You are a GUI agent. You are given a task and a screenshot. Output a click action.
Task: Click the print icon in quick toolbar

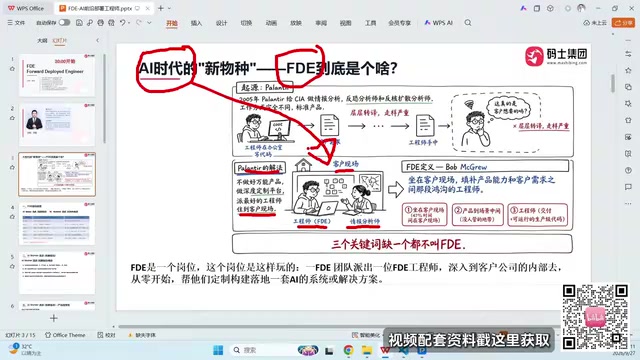100,23
